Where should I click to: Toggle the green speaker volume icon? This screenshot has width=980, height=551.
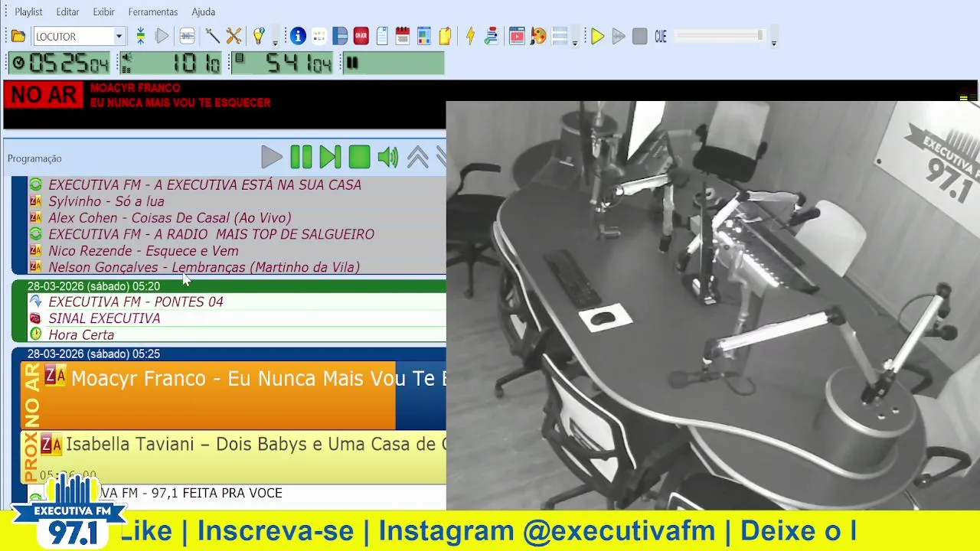click(x=388, y=158)
